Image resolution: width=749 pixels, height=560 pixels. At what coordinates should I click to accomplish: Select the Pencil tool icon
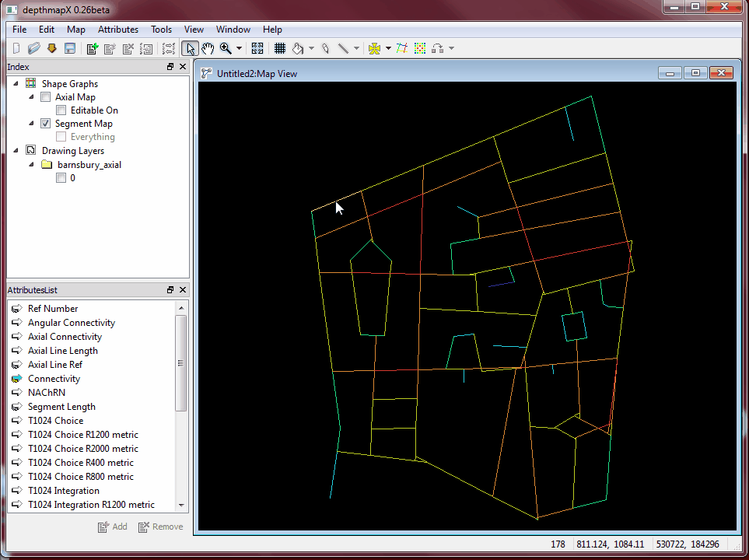tap(325, 48)
